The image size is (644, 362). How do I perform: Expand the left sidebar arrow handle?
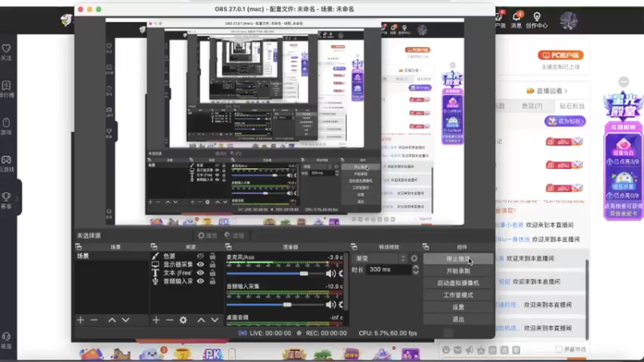pos(17,199)
